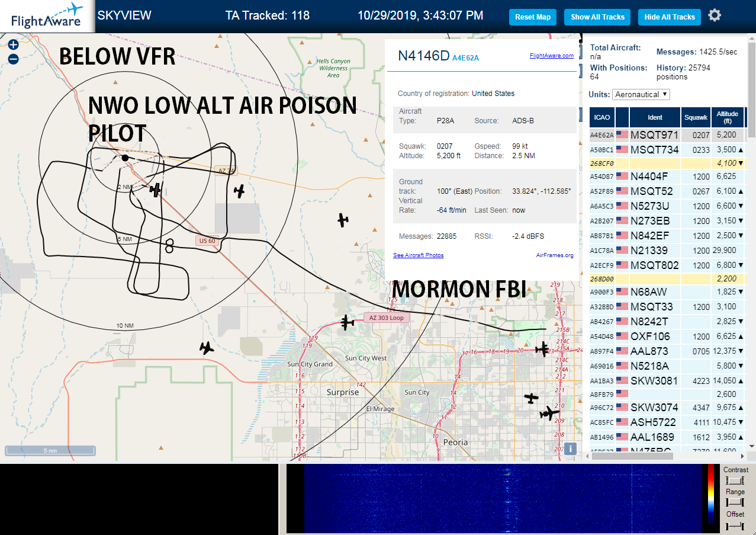Zoom in the map with plus icon
Image resolution: width=756 pixels, height=535 pixels.
[14, 44]
